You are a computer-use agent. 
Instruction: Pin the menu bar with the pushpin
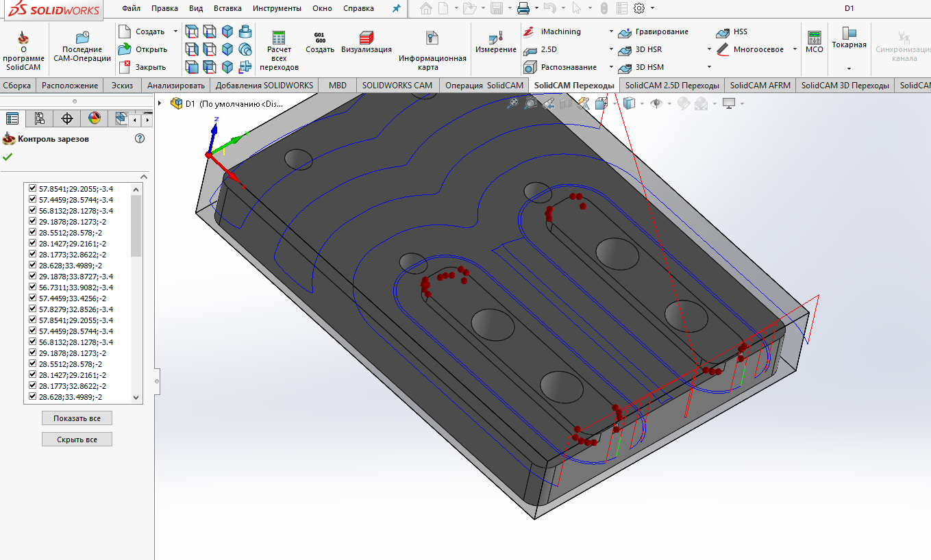(x=396, y=8)
